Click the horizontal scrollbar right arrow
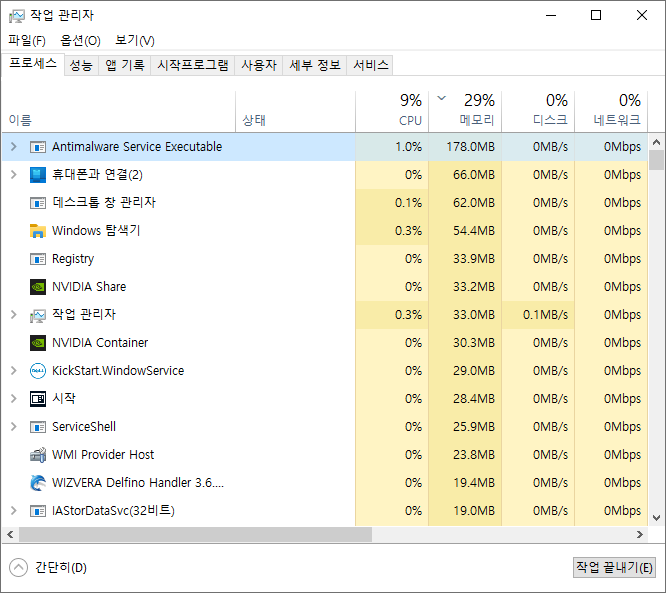This screenshot has height=593, width=666. click(x=640, y=535)
